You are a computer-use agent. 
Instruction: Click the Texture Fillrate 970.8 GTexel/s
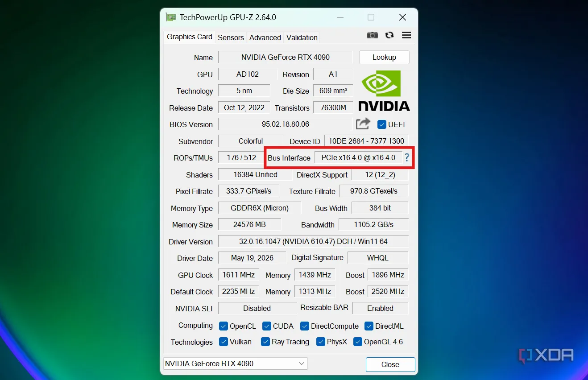click(374, 191)
